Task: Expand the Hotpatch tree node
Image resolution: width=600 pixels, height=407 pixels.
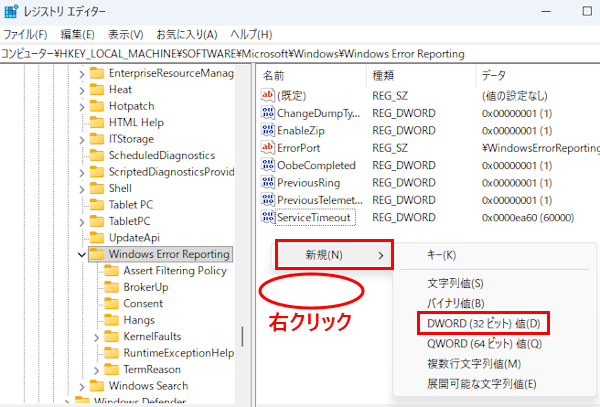Action: click(82, 107)
